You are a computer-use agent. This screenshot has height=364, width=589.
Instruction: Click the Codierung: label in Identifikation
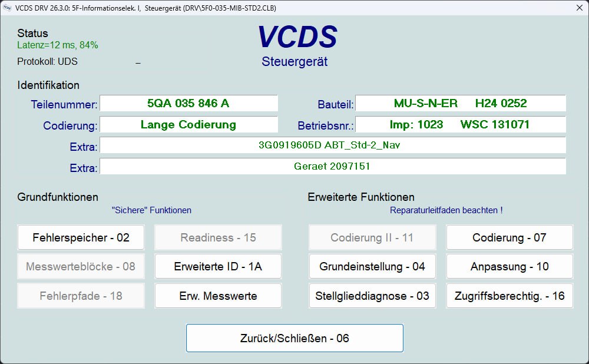[x=70, y=125]
